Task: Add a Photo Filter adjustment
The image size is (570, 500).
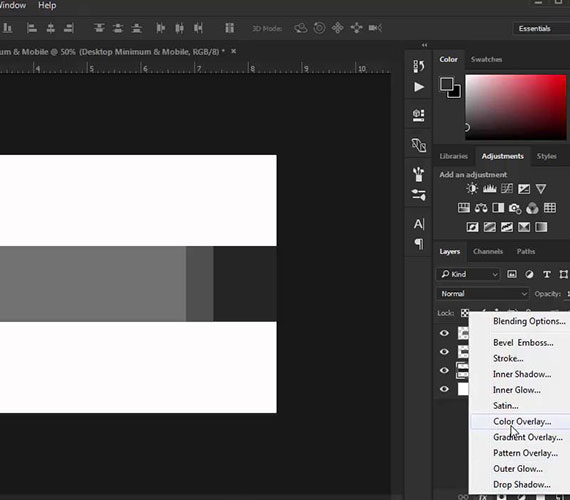Action: click(515, 208)
